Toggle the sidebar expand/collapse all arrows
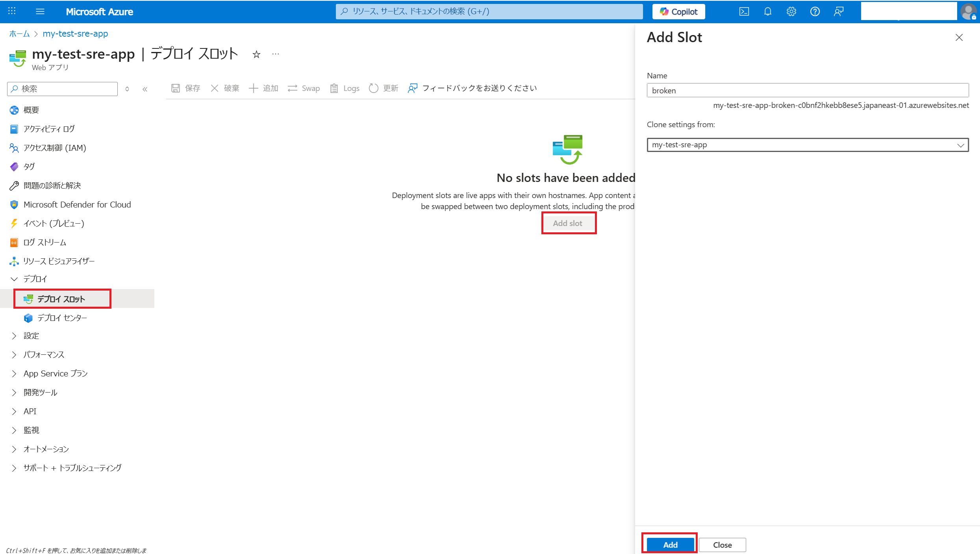 [127, 89]
